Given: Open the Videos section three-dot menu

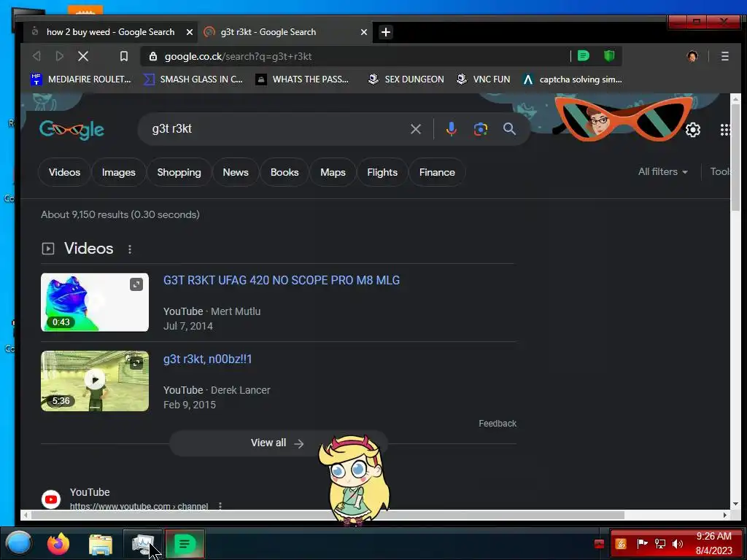Looking at the screenshot, I should 130,249.
